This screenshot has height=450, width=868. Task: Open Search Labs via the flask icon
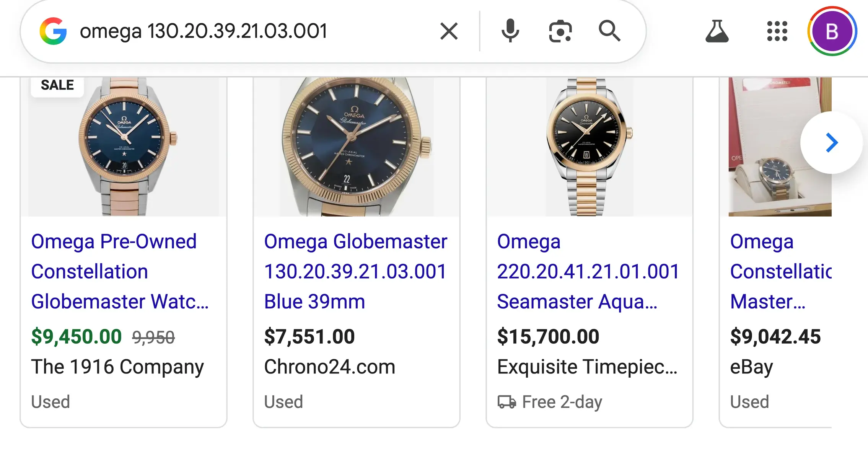click(x=717, y=31)
